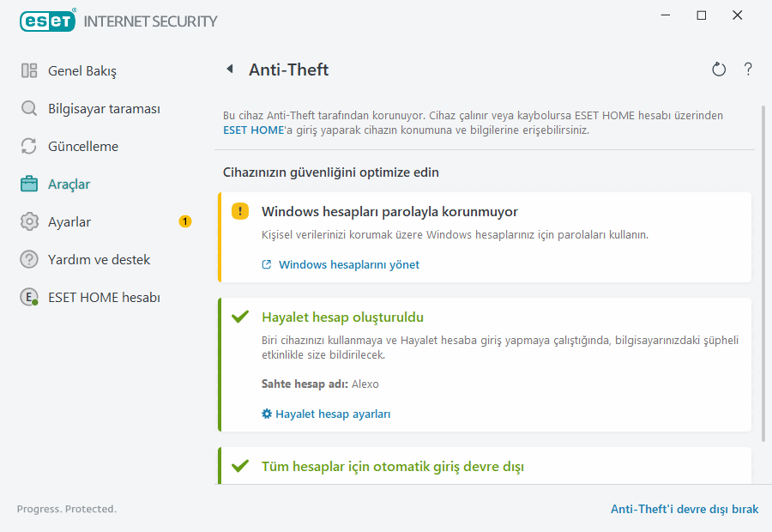Image resolution: width=772 pixels, height=532 pixels.
Task: Open the help question mark icon top right
Action: point(747,70)
